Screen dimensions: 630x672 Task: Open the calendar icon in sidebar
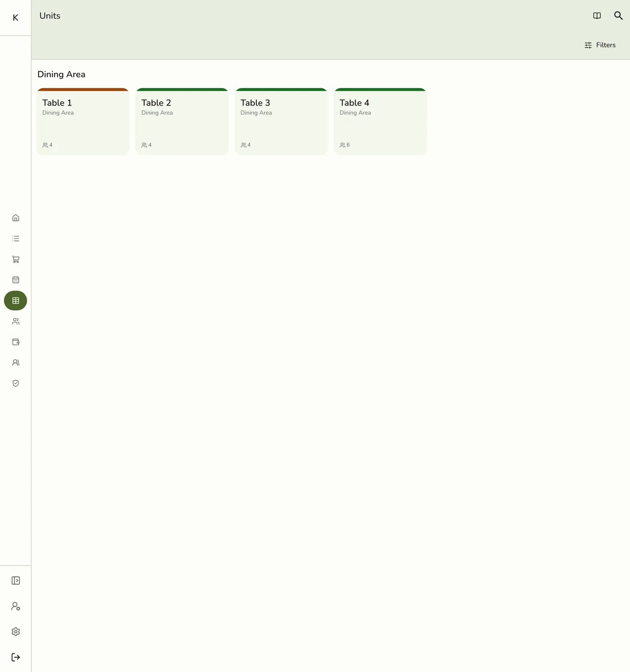tap(16, 280)
